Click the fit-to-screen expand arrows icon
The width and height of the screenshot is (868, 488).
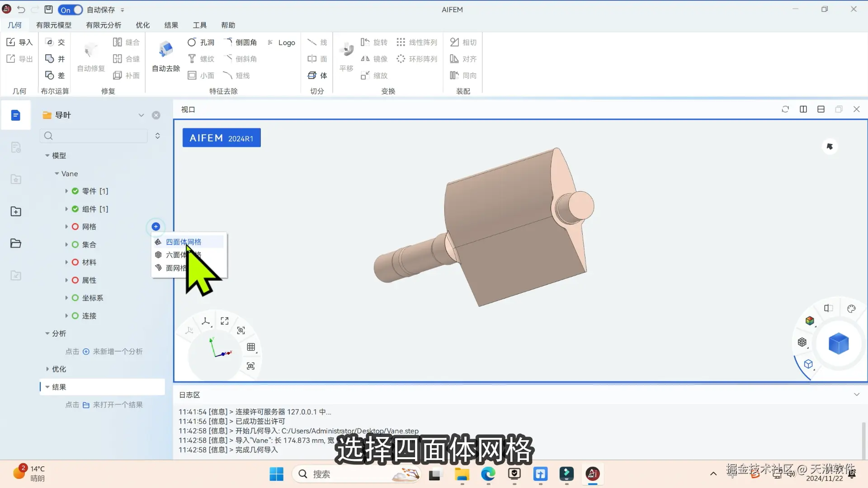point(225,321)
